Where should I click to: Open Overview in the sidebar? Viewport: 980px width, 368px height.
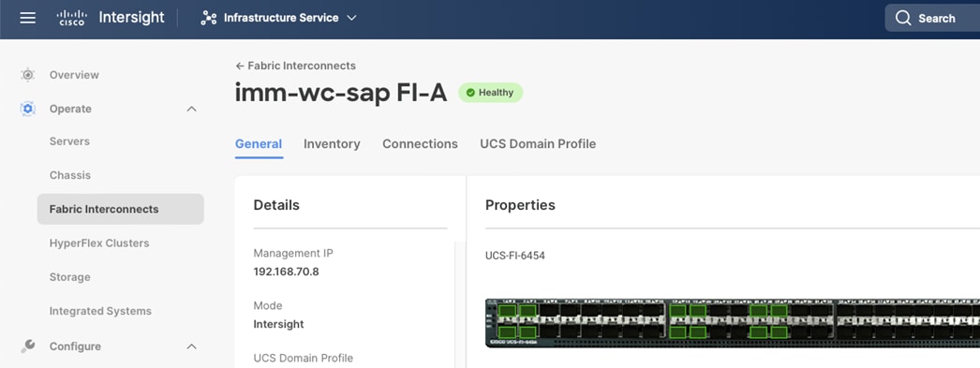pyautogui.click(x=74, y=75)
